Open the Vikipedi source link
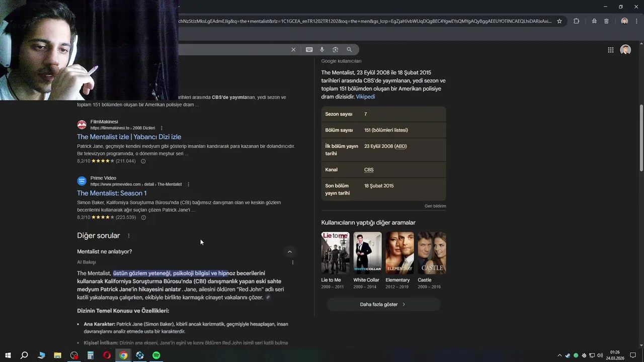The width and height of the screenshot is (644, 362). 365,97
